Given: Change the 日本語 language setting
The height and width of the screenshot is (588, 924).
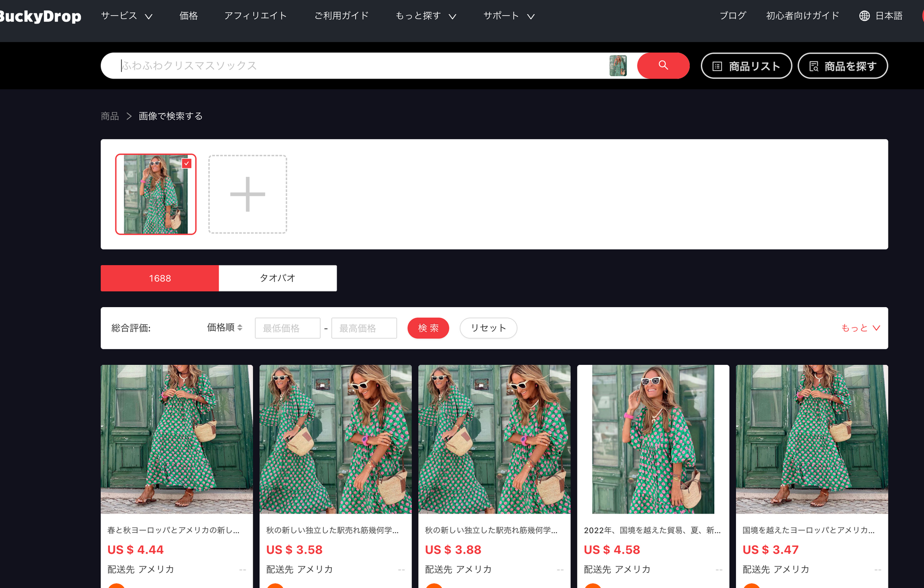Looking at the screenshot, I should coord(889,16).
